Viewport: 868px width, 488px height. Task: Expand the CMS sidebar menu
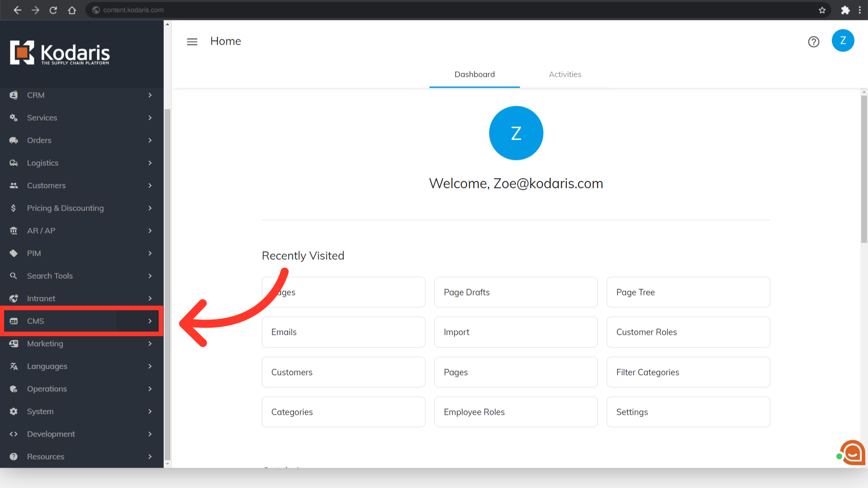pos(81,321)
